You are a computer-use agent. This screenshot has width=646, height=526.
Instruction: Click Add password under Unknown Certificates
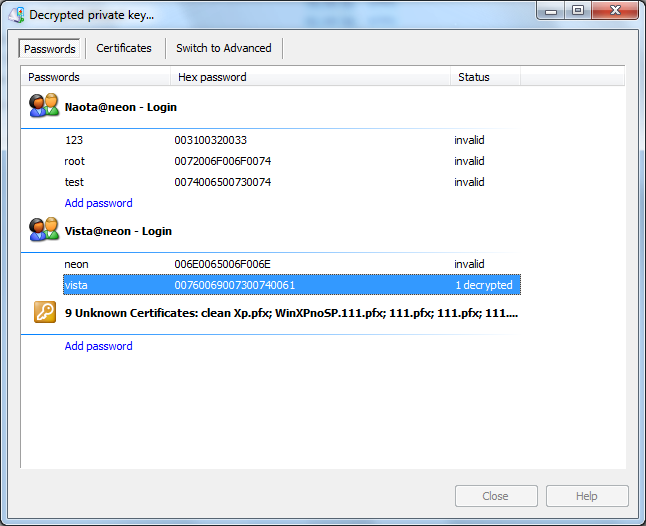pos(98,346)
